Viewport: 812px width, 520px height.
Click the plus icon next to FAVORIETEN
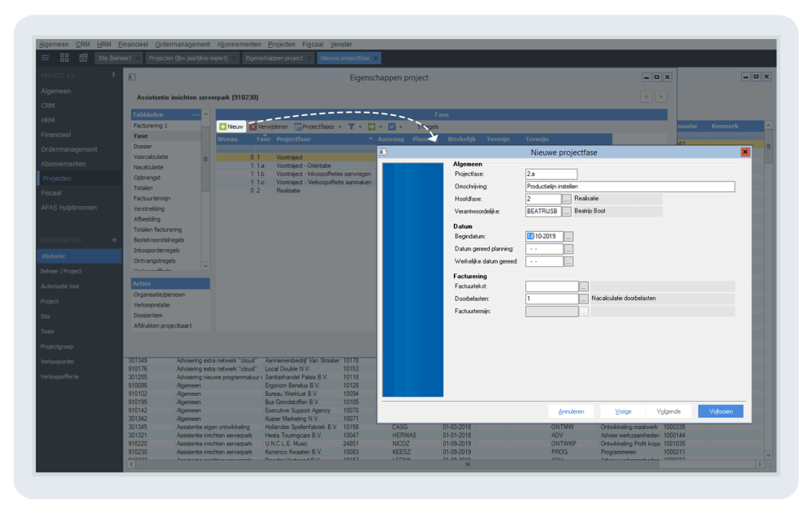114,240
